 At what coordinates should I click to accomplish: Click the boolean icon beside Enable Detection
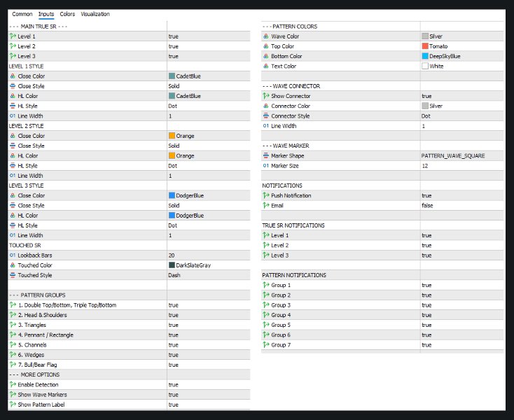pyautogui.click(x=13, y=384)
